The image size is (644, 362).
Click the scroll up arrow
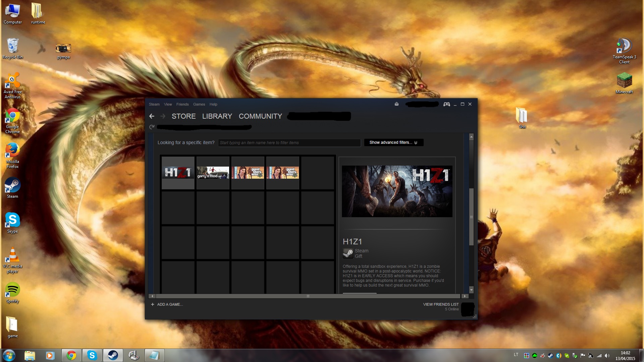coord(471,137)
